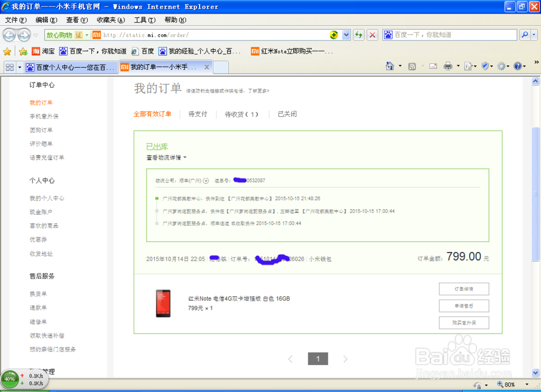Open the 收藏夹(A) menu
This screenshot has height=392, width=541.
pyautogui.click(x=111, y=20)
